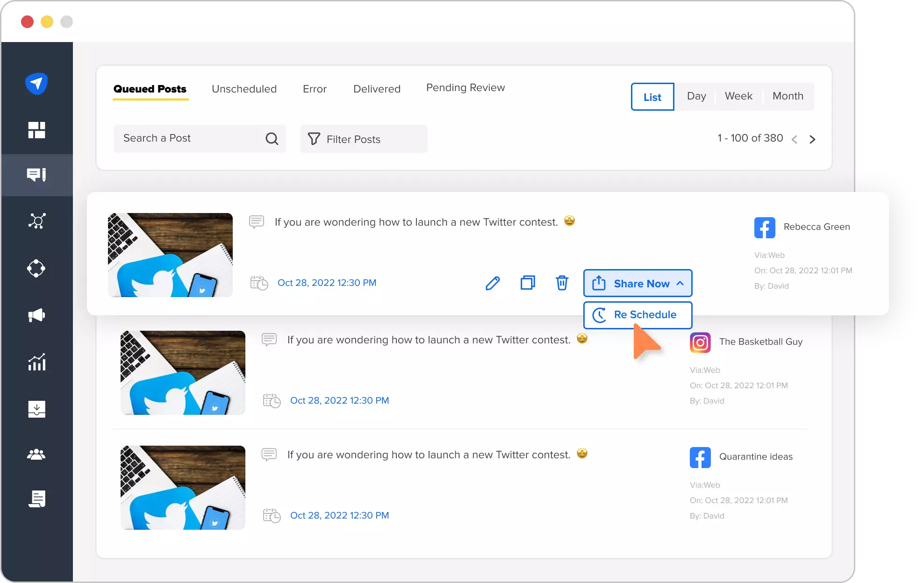Open the dashboard grid icon

pyautogui.click(x=36, y=129)
